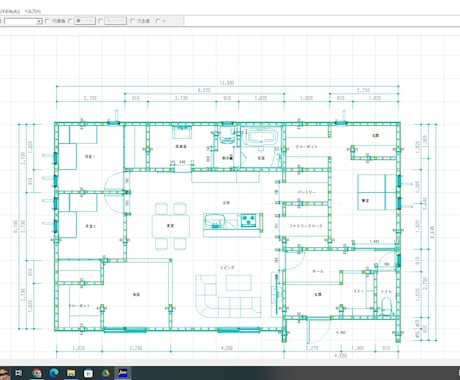Open Google Chrome from the taskbar
The height and width of the screenshot is (380, 460).
pyautogui.click(x=36, y=373)
